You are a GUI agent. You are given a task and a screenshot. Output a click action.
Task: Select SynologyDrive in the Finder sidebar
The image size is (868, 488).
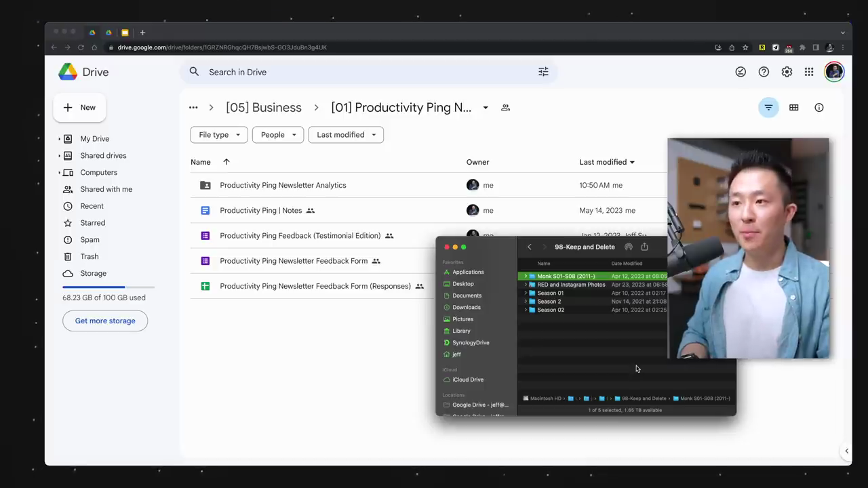(471, 343)
